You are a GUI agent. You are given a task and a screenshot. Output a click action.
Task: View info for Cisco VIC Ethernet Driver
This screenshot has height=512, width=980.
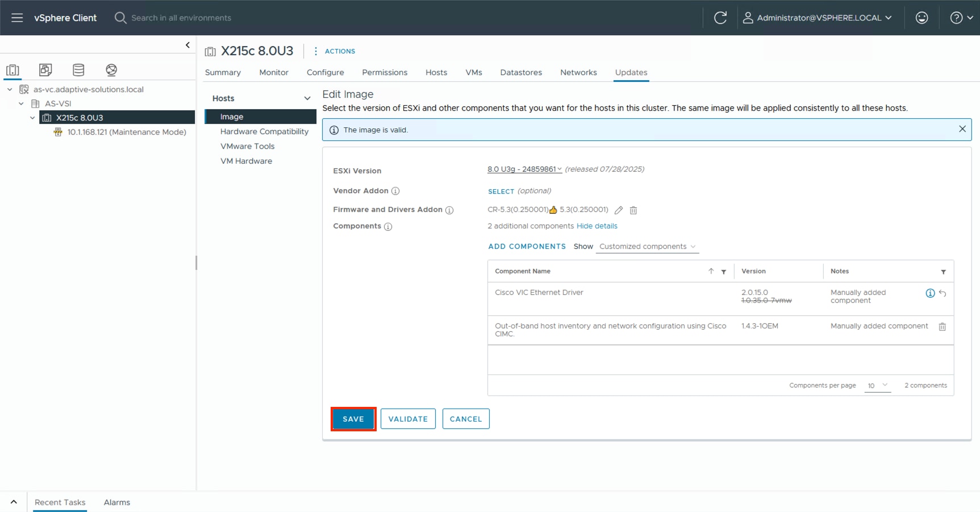[930, 293]
